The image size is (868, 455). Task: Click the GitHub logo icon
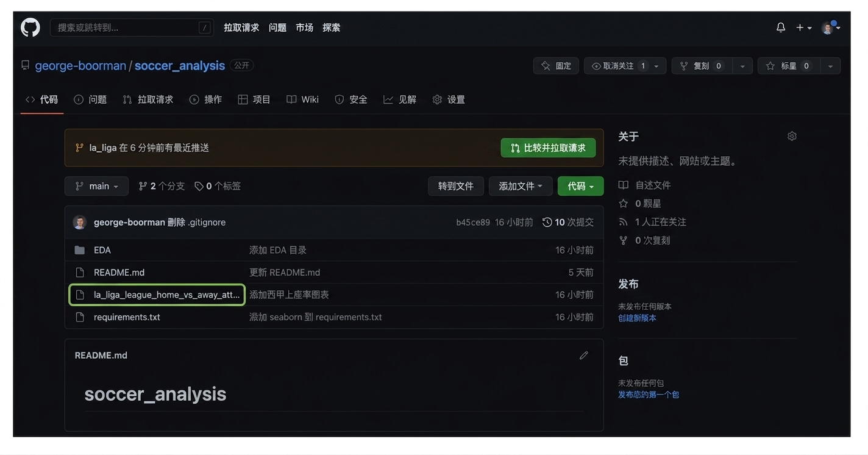30,27
